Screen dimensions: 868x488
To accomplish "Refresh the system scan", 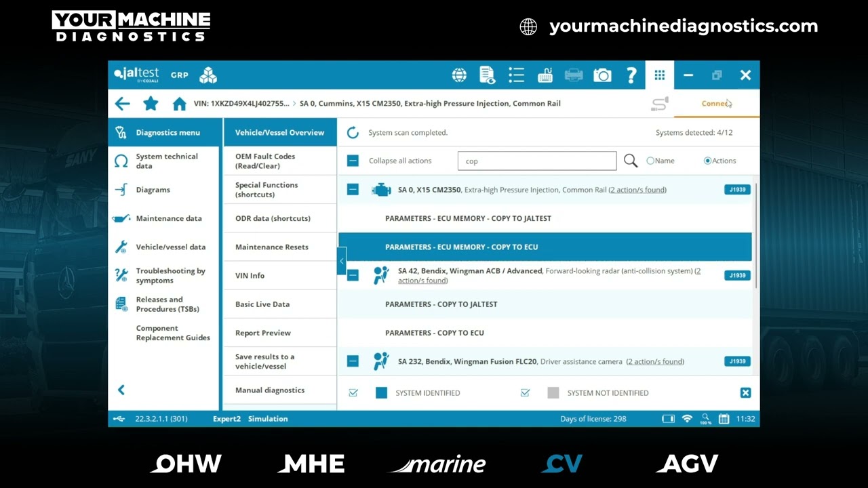I will (x=353, y=133).
